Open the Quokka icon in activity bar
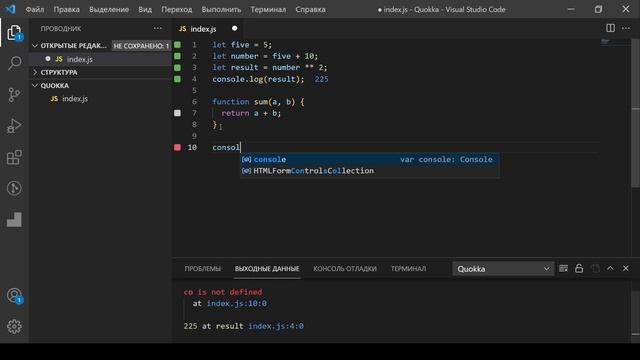The image size is (640, 360). point(14,220)
